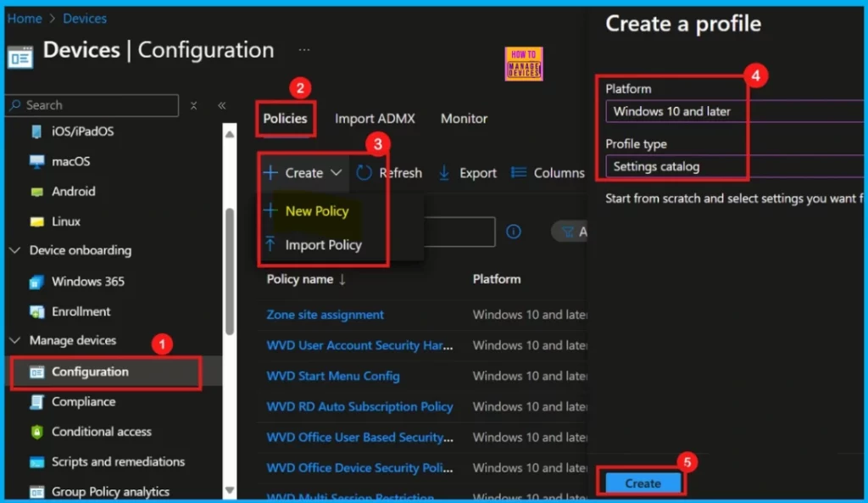Click the Android sidebar icon
The image size is (868, 503).
tap(36, 192)
